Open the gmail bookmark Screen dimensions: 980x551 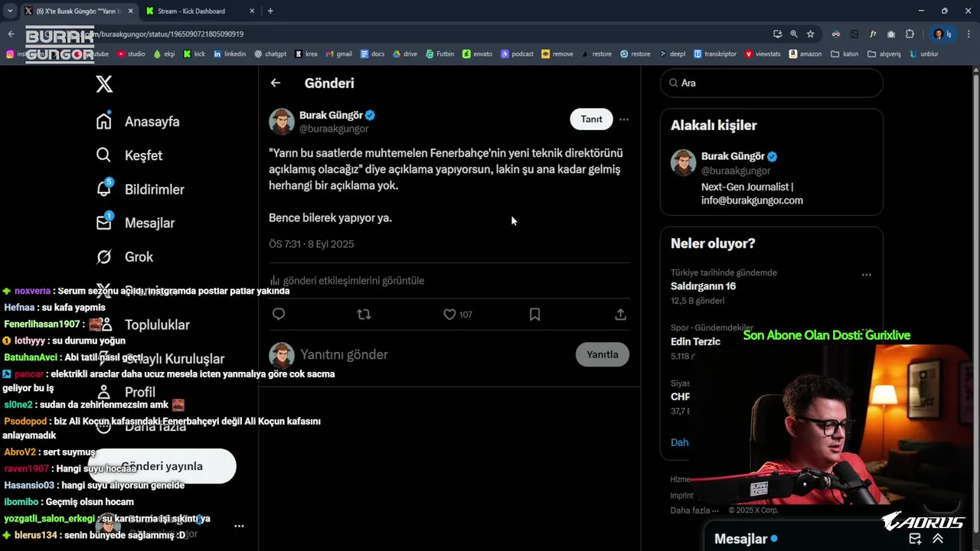(338, 54)
